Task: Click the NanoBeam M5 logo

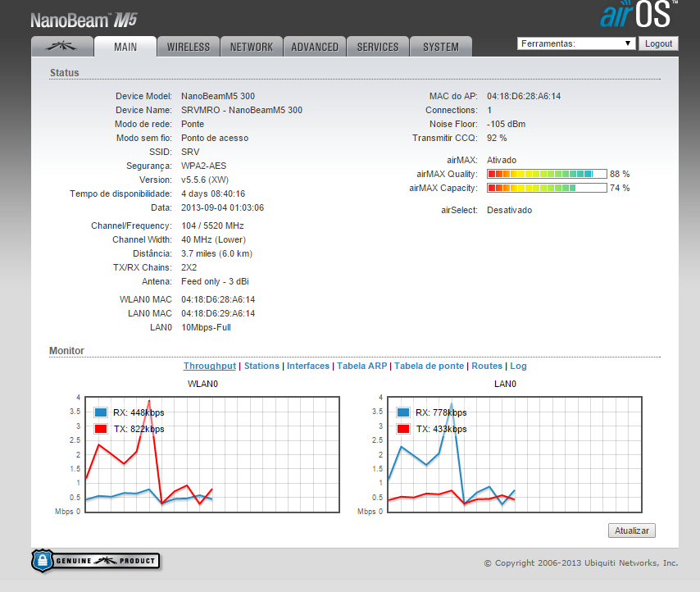Action: (84, 20)
